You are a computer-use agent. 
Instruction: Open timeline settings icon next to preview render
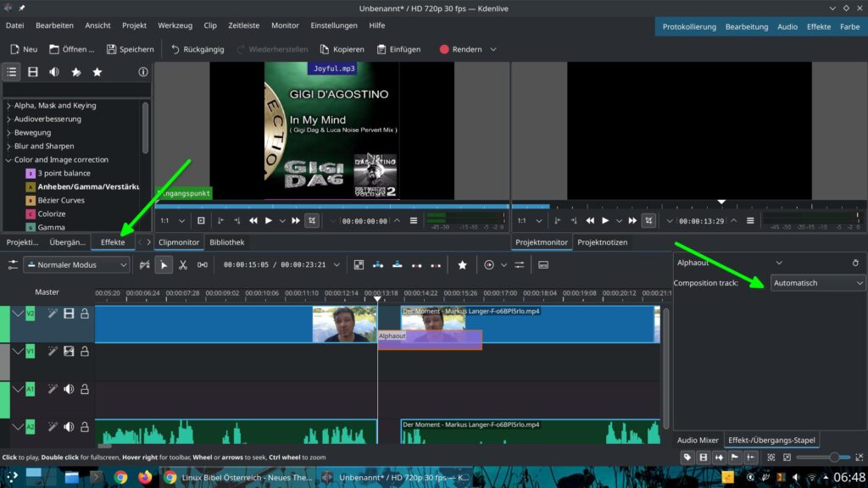tap(520, 265)
